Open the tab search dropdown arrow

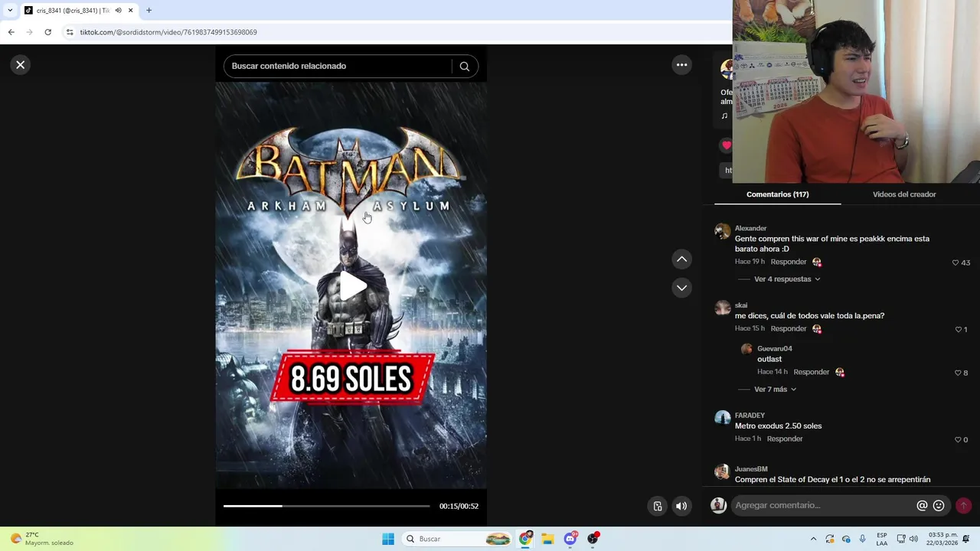(9, 11)
